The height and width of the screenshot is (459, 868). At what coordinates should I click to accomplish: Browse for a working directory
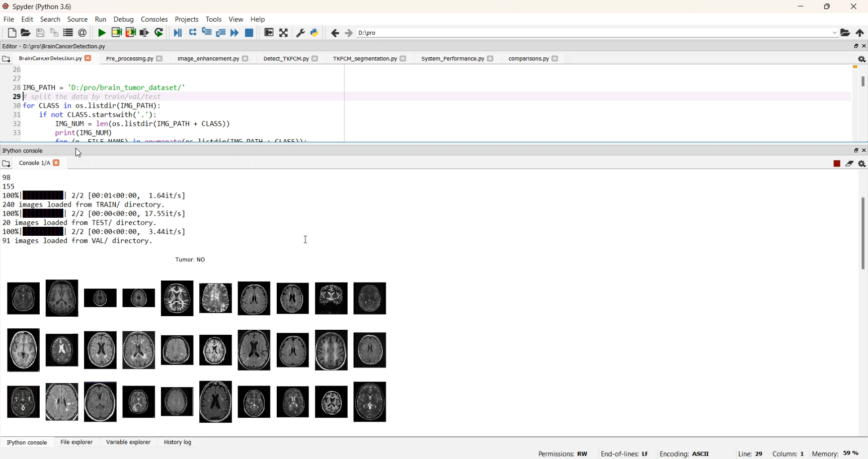[846, 33]
